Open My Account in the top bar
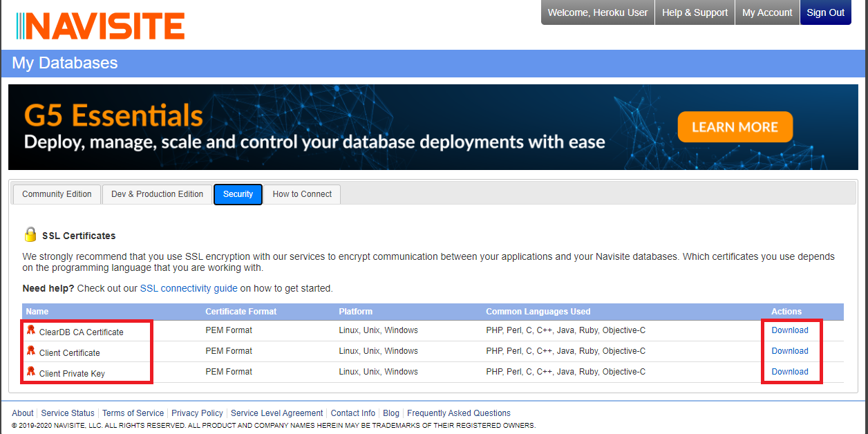The width and height of the screenshot is (868, 434). 767,12
